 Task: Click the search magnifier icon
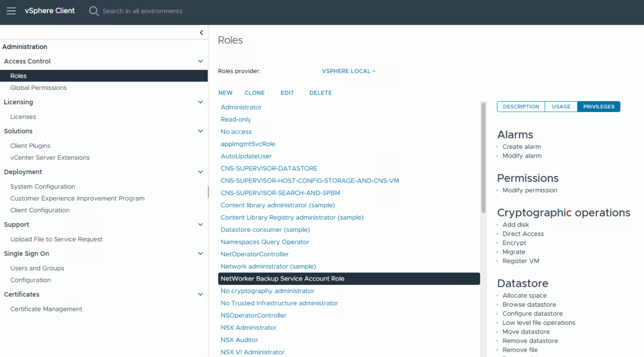point(94,11)
